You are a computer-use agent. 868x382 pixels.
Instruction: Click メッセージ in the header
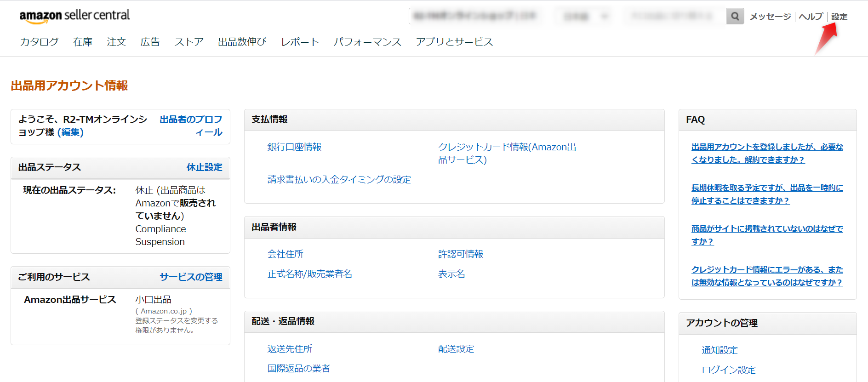tap(770, 17)
